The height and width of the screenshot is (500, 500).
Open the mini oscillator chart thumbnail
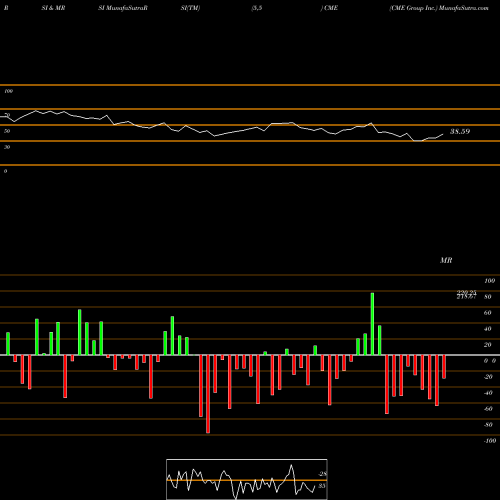[x=247, y=479]
